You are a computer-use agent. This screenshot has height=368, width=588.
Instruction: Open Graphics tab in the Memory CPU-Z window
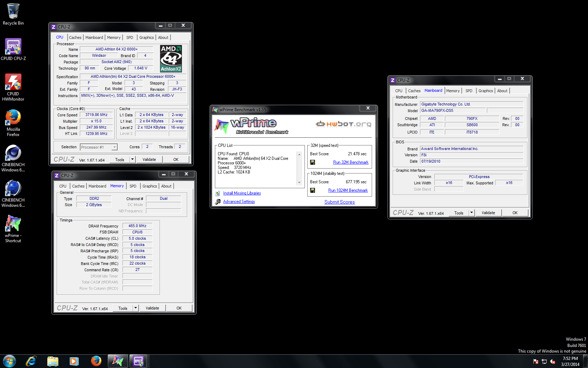pyautogui.click(x=149, y=186)
